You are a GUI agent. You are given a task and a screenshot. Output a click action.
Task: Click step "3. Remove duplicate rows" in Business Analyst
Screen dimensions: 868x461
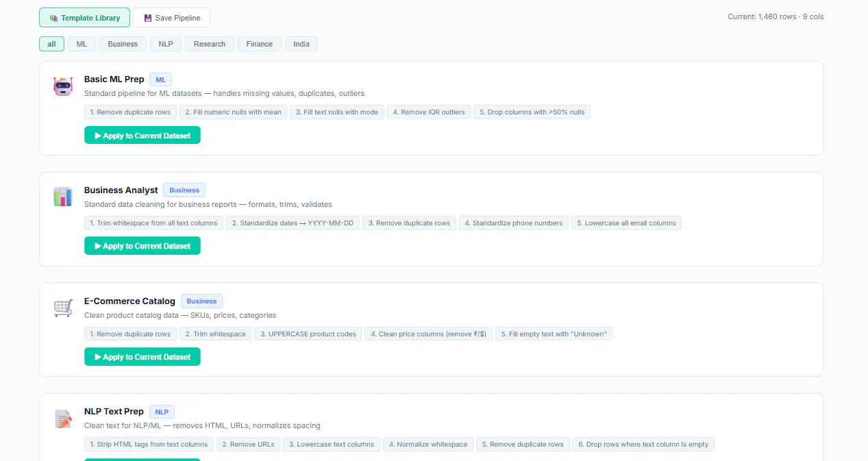coord(409,223)
